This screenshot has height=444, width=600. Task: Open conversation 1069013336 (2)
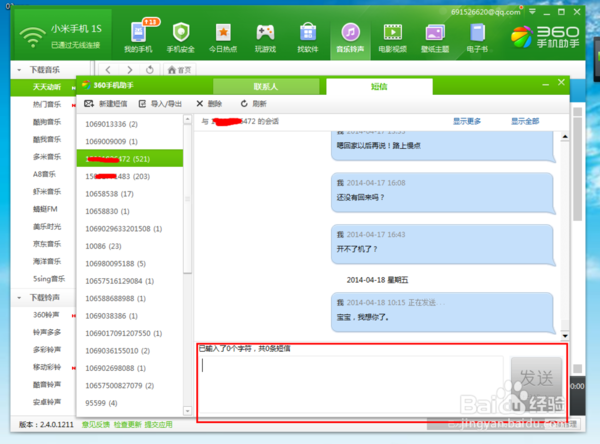(x=130, y=124)
